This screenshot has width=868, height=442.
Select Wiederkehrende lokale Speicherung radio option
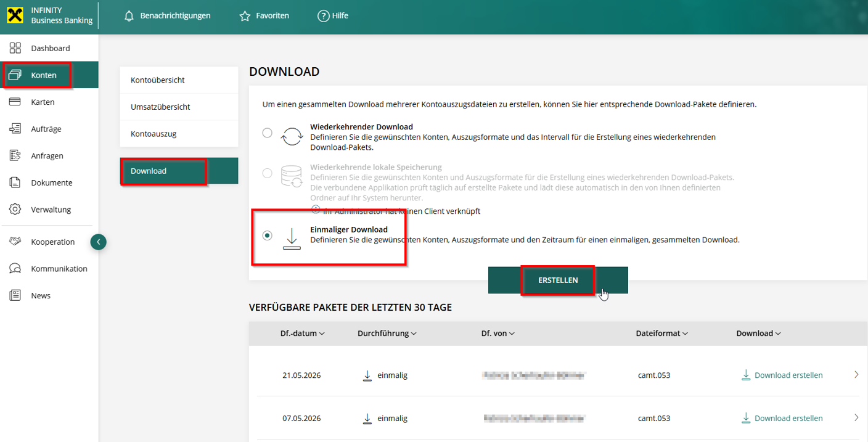(x=267, y=173)
